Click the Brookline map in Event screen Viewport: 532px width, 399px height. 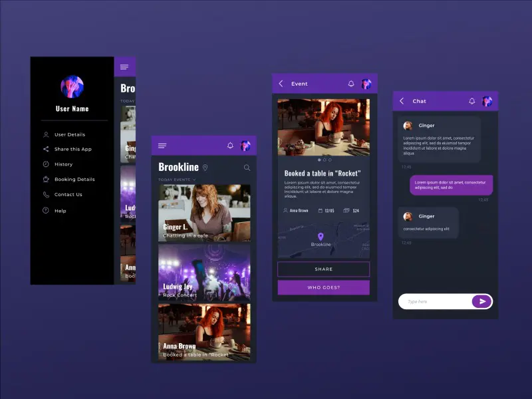coord(324,239)
